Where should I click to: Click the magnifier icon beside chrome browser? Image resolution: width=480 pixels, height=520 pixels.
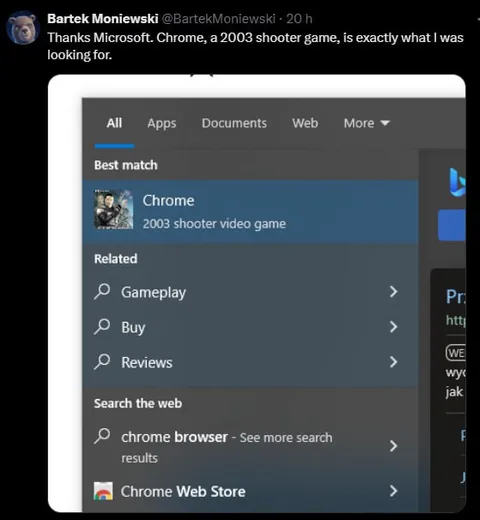[x=102, y=436]
